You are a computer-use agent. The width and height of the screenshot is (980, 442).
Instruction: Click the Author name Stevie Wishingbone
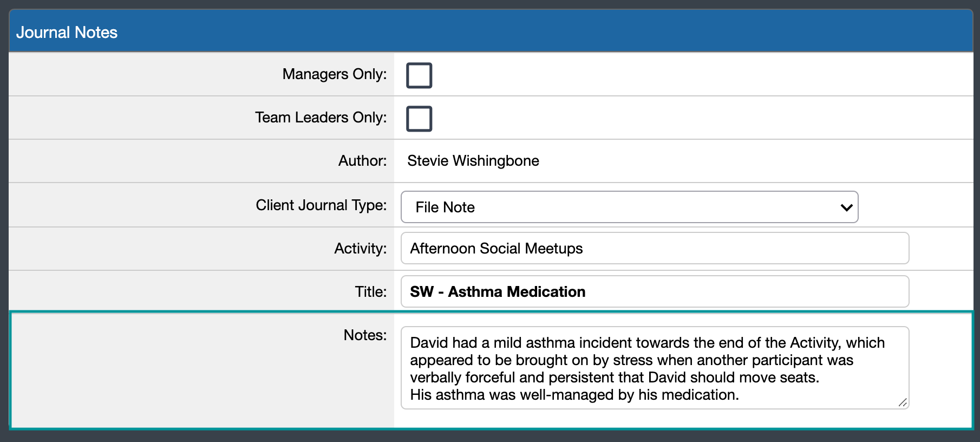473,161
